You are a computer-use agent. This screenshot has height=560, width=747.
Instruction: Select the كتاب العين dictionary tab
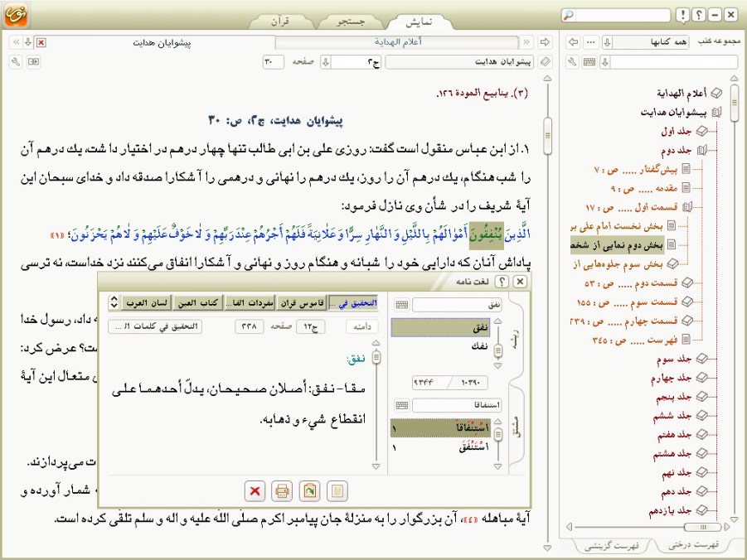click(x=197, y=303)
